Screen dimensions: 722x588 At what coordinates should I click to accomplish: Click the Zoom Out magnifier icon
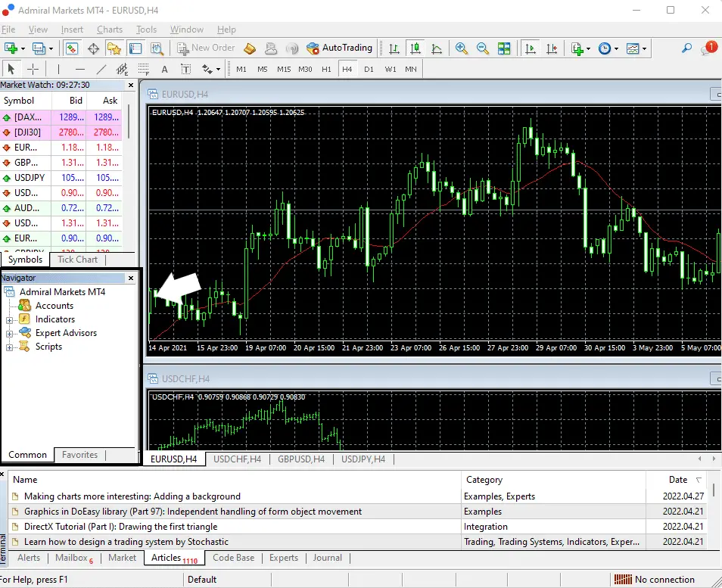tap(482, 48)
